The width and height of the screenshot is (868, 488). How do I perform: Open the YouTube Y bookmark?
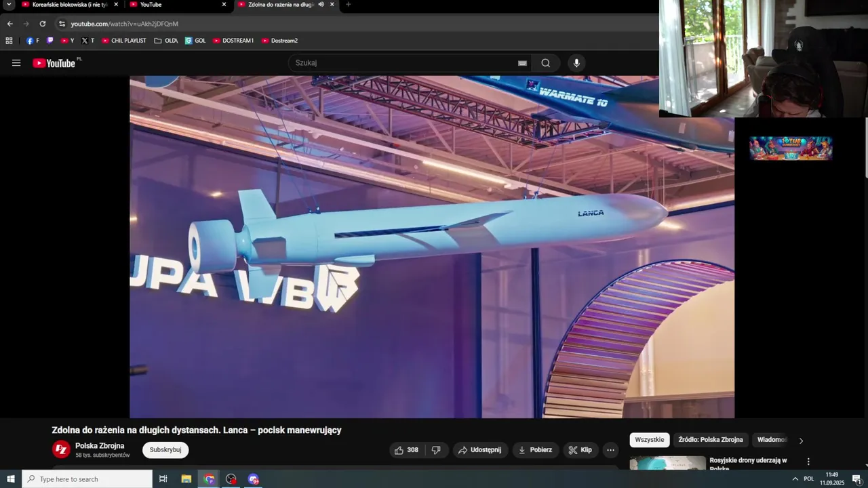pyautogui.click(x=67, y=41)
